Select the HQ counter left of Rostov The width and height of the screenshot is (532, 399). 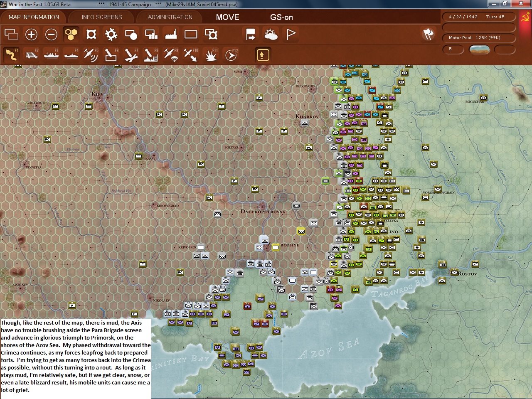443,265
